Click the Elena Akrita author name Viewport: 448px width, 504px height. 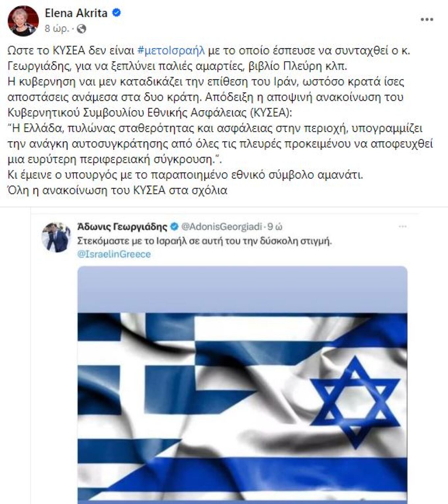tap(76, 13)
